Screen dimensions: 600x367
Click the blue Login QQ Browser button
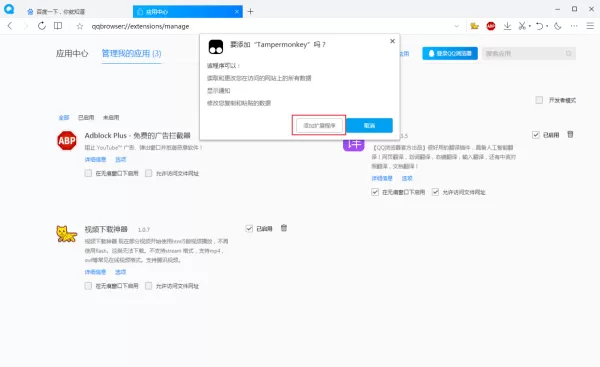(450, 53)
